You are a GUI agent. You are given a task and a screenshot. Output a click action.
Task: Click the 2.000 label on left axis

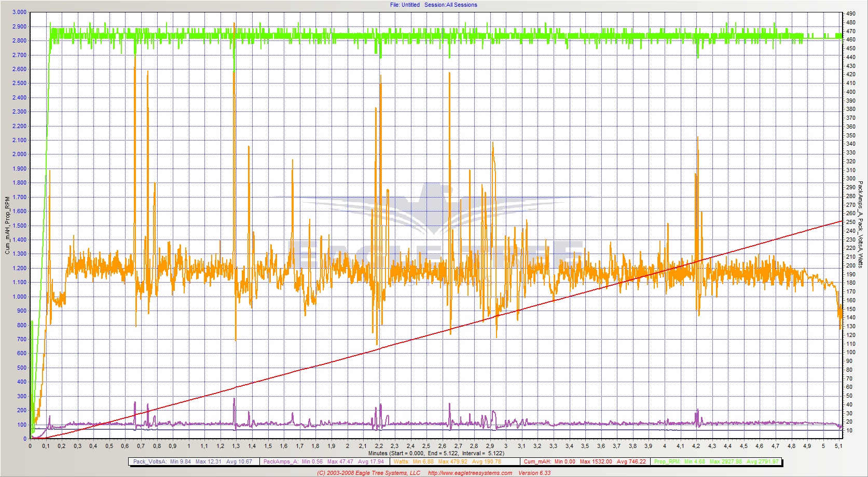(x=19, y=154)
